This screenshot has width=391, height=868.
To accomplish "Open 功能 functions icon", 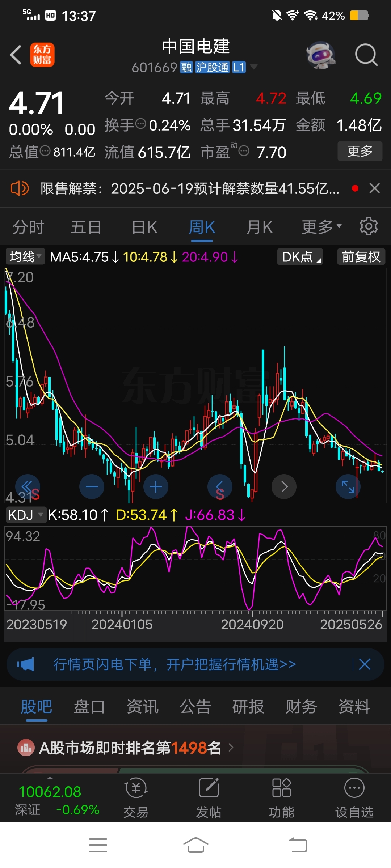I will click(281, 788).
